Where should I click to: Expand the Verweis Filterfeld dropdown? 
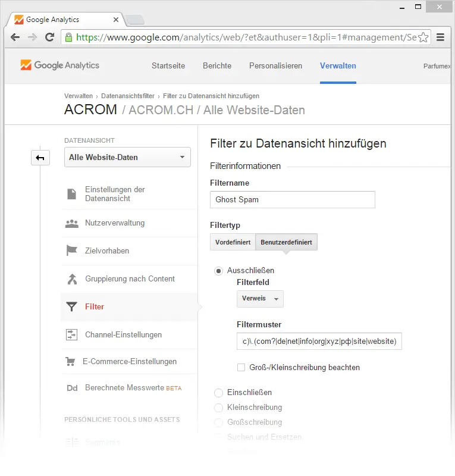pos(260,299)
